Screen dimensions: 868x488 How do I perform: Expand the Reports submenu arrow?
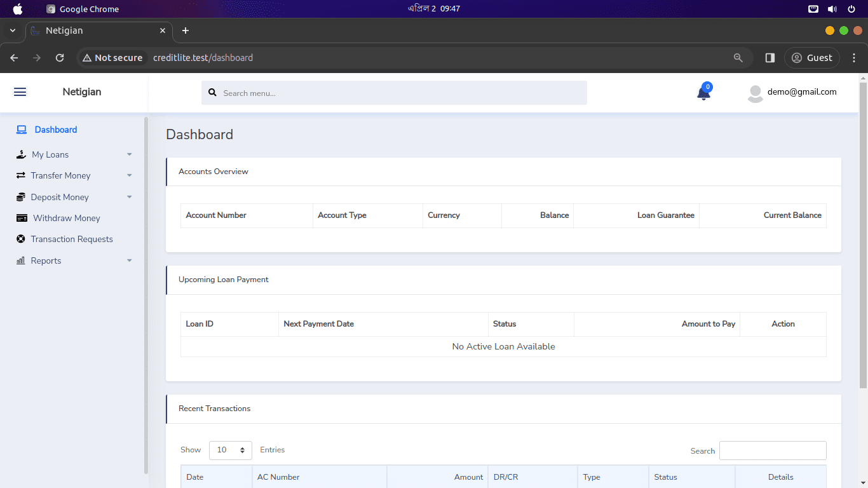click(x=130, y=261)
